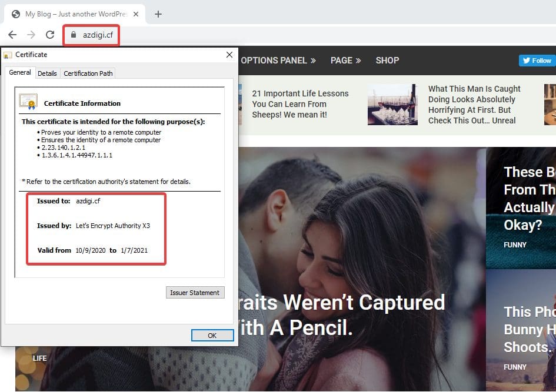556x392 pixels.
Task: Click the padlock icon in the address bar
Action: (73, 35)
